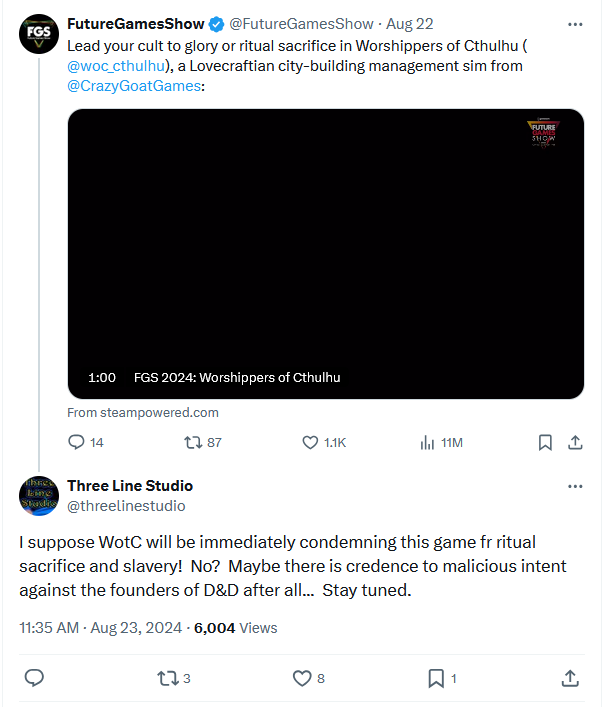Viewport: 609px width, 707px height.
Task: Open Three Line Studio profile avatar
Action: [39, 496]
